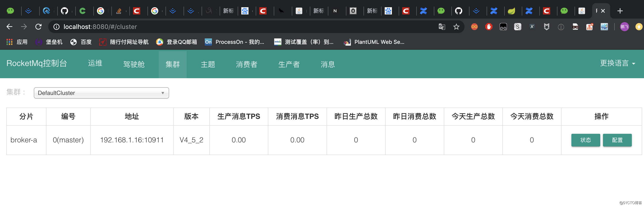
Task: Click the 操作 column header
Action: click(601, 117)
